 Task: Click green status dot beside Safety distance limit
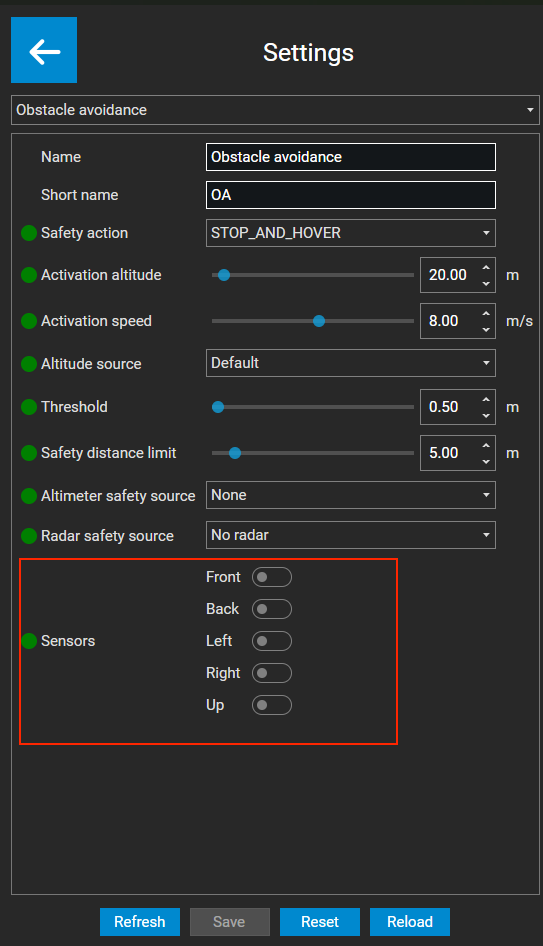pyautogui.click(x=29, y=452)
